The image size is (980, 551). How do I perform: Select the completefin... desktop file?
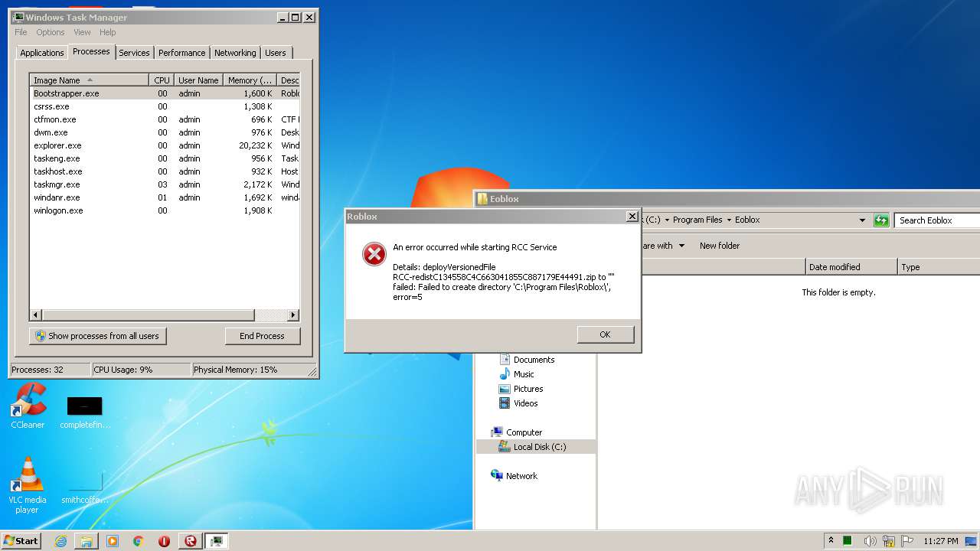click(x=84, y=412)
